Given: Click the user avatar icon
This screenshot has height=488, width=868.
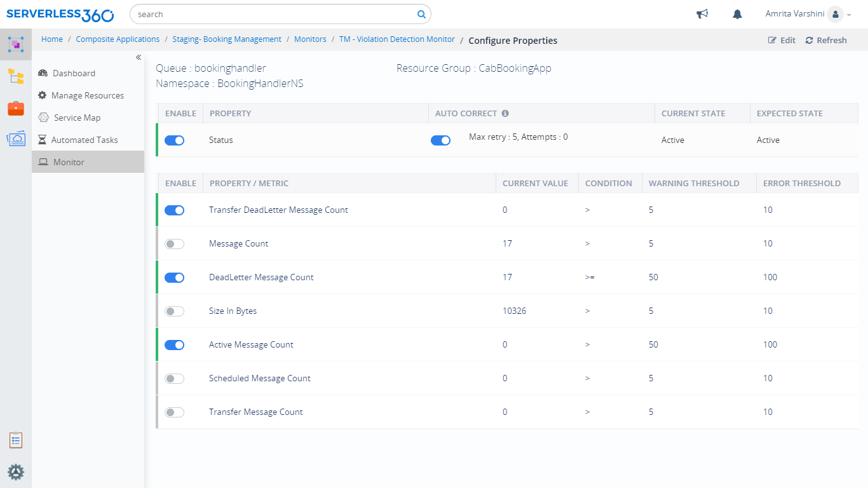Looking at the screenshot, I should click(837, 13).
